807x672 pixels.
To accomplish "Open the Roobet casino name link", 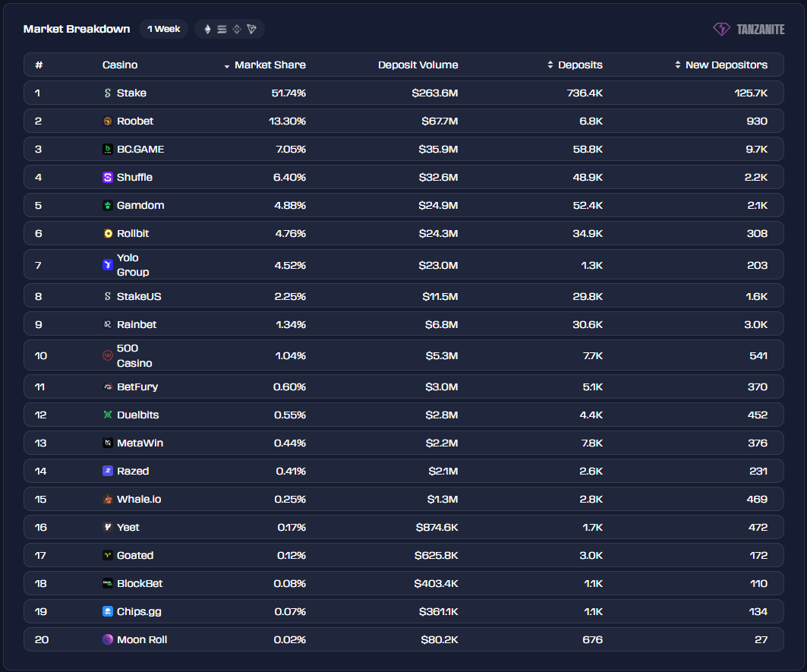I will [x=135, y=121].
